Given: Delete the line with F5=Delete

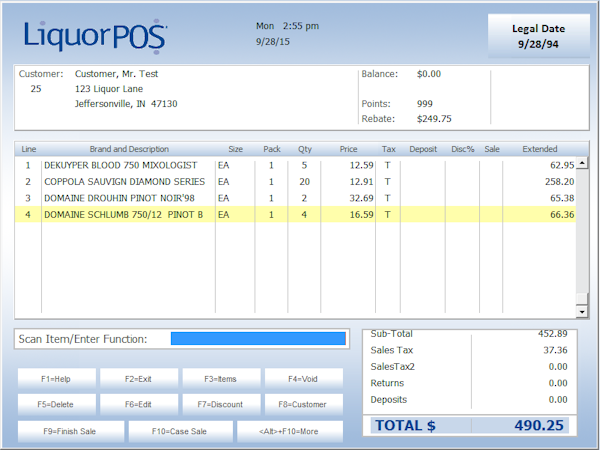Looking at the screenshot, I should coord(56,404).
